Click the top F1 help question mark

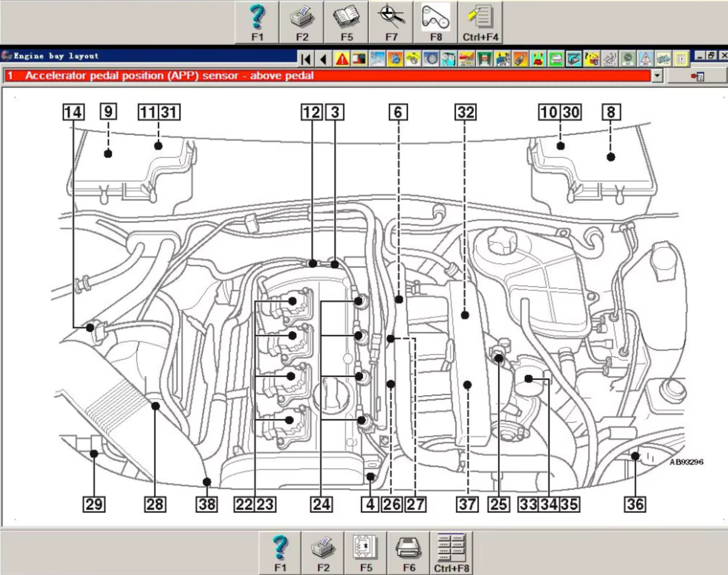tap(257, 22)
